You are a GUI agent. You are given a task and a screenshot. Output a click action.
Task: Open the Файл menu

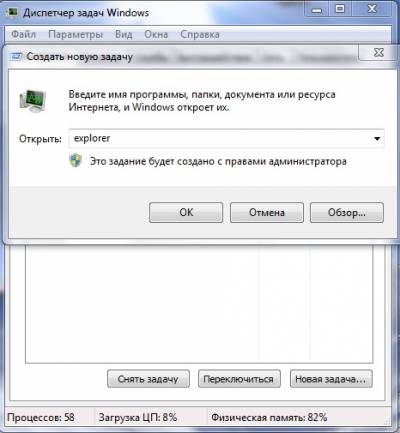click(x=23, y=34)
